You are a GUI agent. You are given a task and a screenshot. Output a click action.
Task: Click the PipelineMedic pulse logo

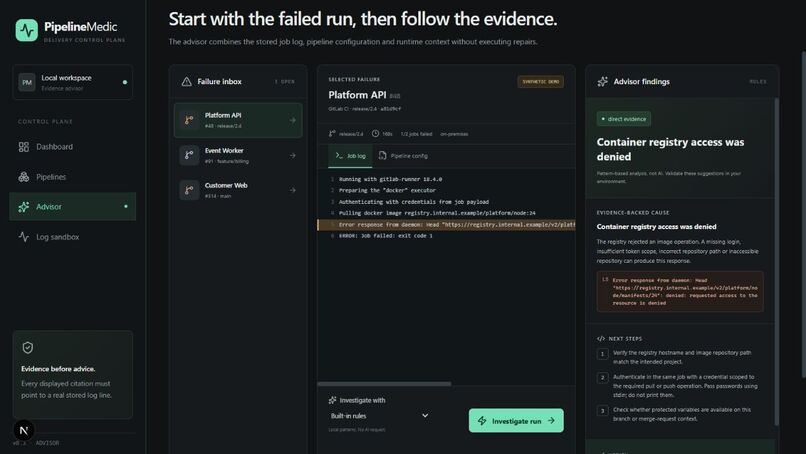[x=27, y=30]
